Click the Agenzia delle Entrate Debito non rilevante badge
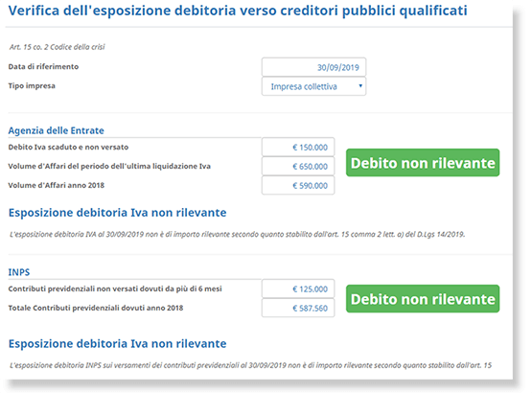The width and height of the screenshot is (532, 393). click(423, 163)
